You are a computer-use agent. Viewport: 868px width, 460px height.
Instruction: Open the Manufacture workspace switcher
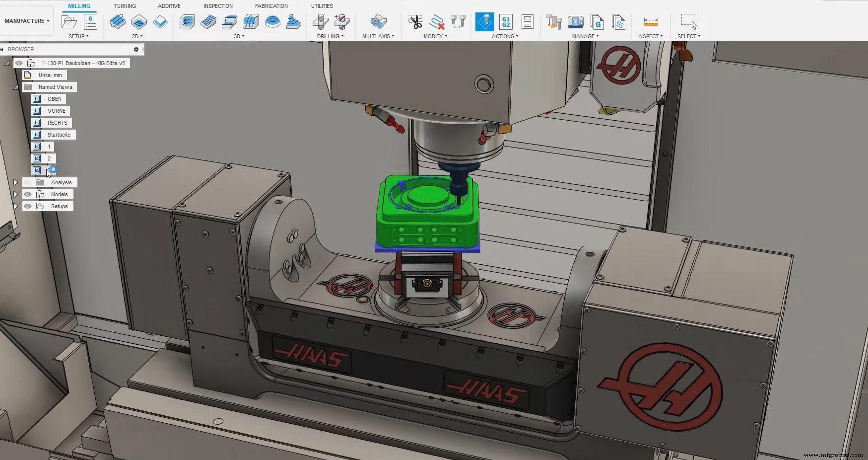point(26,20)
